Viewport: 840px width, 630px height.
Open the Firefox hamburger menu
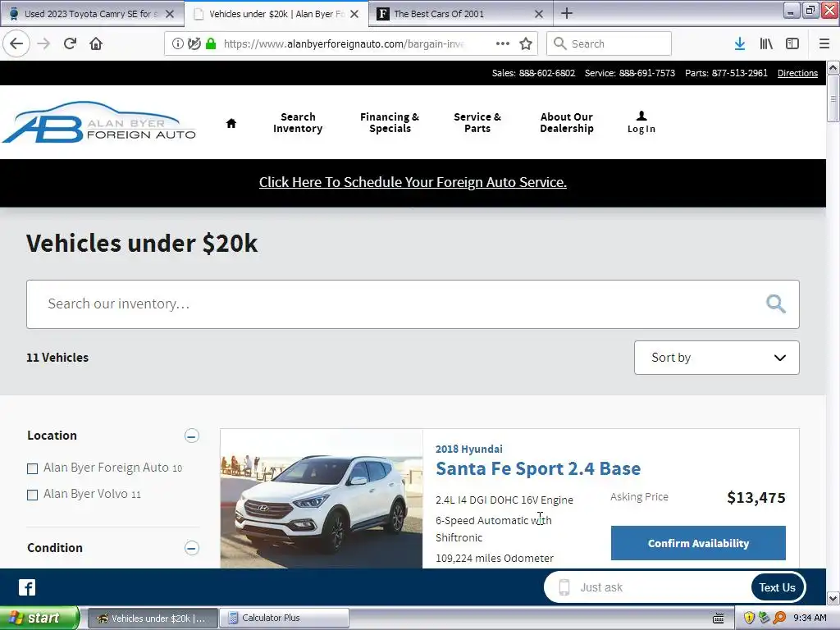tap(824, 43)
